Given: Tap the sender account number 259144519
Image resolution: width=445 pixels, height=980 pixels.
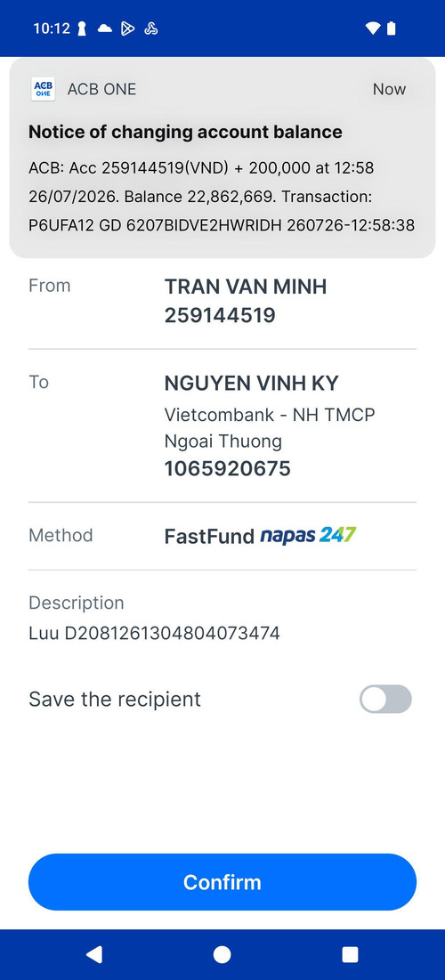Looking at the screenshot, I should point(220,316).
